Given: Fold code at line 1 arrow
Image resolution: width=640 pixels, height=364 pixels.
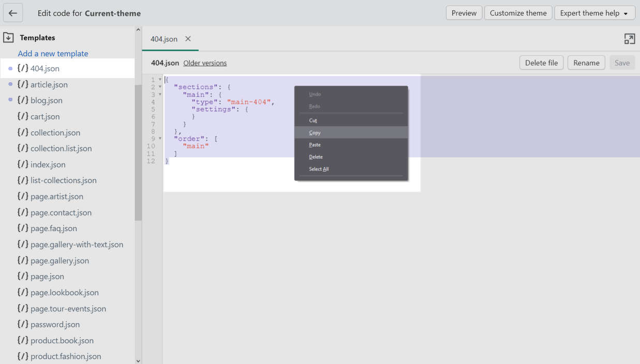Looking at the screenshot, I should pos(160,80).
